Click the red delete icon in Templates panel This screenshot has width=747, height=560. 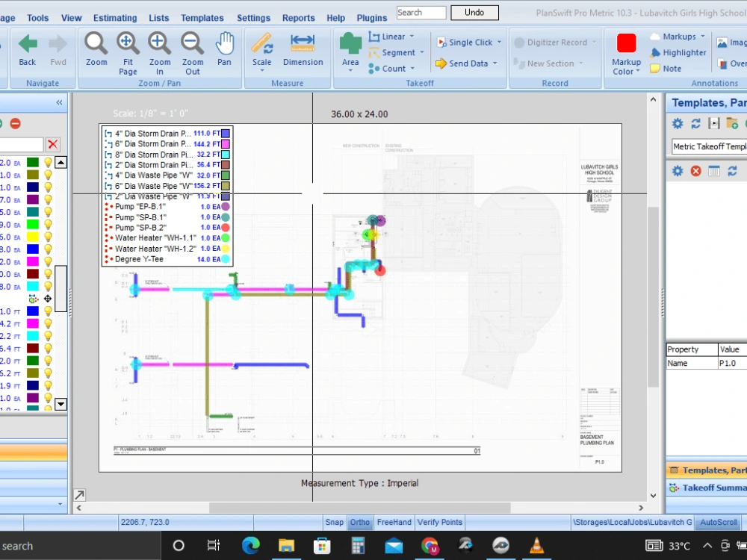pos(695,171)
